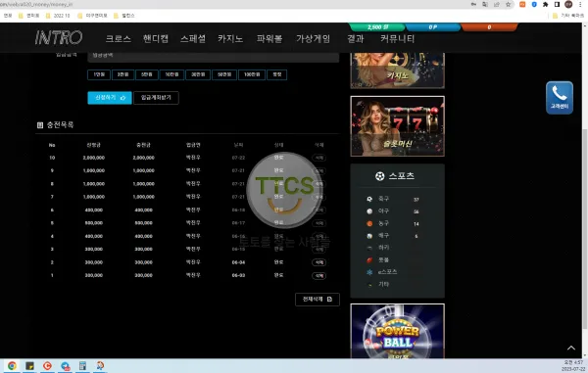Viewport: 588px width, 373px height.
Task: Open the browser profile avatar
Action: (568, 5)
